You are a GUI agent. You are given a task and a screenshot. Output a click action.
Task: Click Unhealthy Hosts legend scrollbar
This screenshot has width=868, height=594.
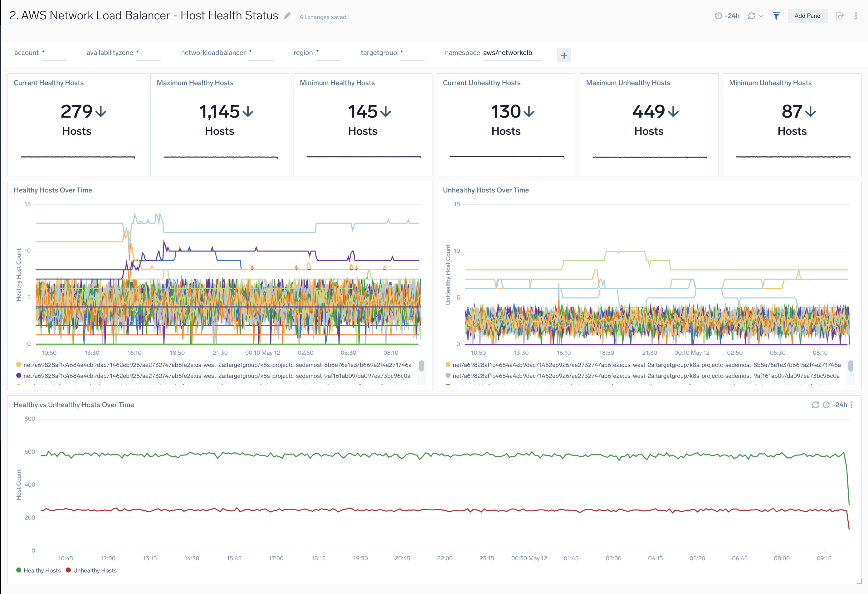point(851,366)
